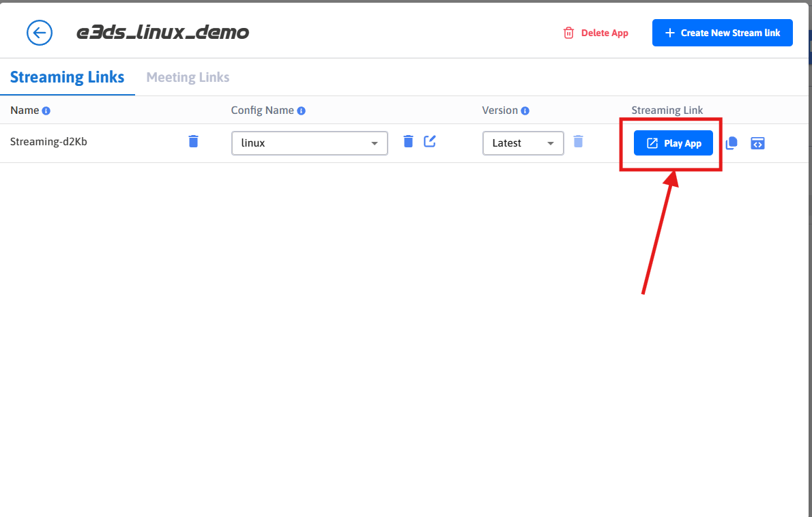Screen dimensions: 812x517
Task: Go back using the circled arrow icon
Action: [40, 33]
